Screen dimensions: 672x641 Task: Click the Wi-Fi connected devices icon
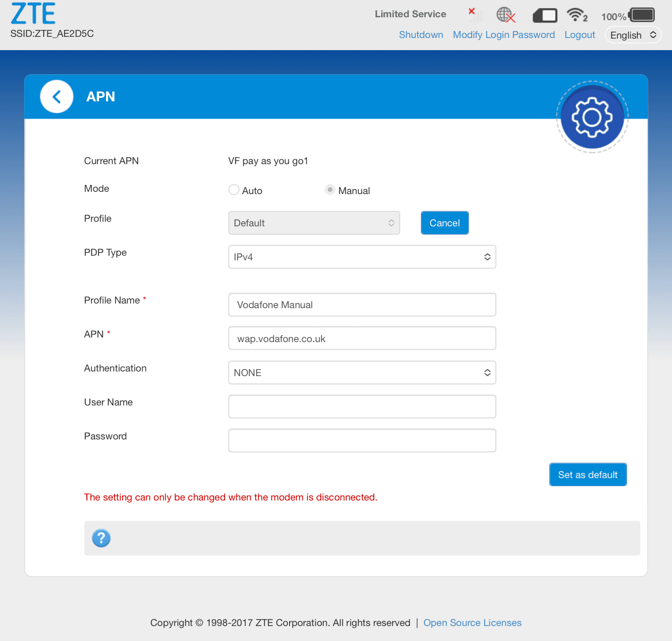[577, 15]
